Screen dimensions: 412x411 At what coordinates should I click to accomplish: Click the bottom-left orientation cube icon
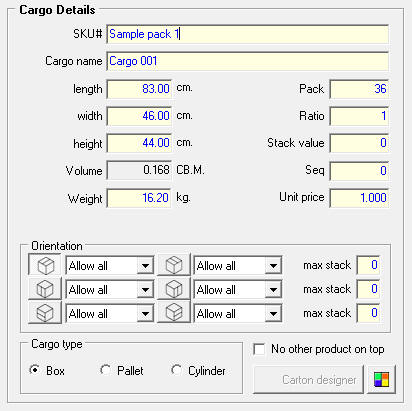45,313
